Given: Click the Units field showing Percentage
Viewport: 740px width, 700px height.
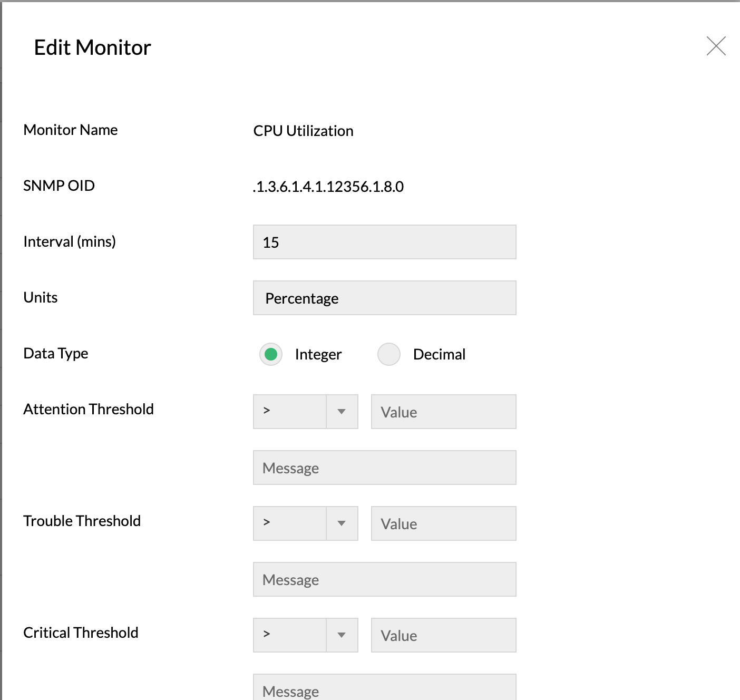Looking at the screenshot, I should [385, 298].
